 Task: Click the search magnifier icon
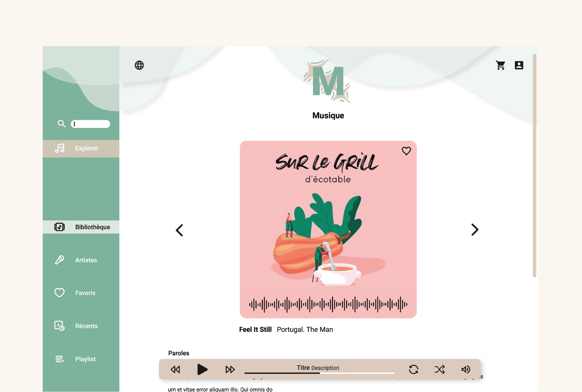click(61, 124)
